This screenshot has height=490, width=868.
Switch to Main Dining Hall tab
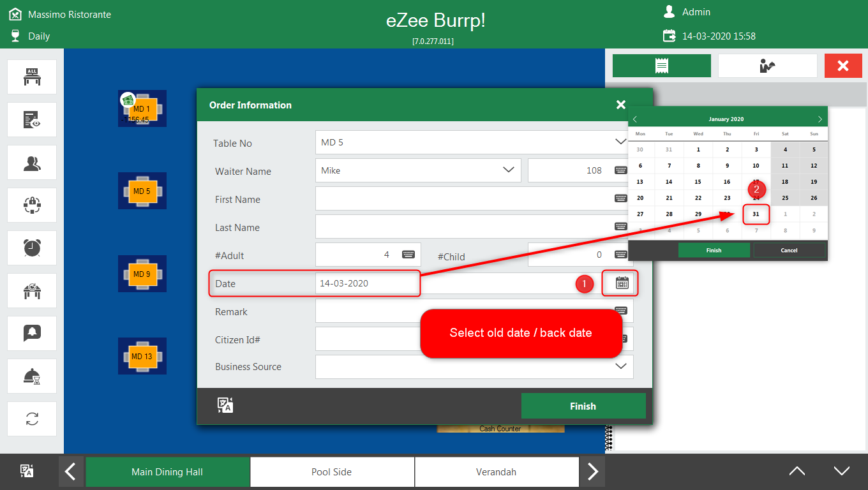click(167, 472)
